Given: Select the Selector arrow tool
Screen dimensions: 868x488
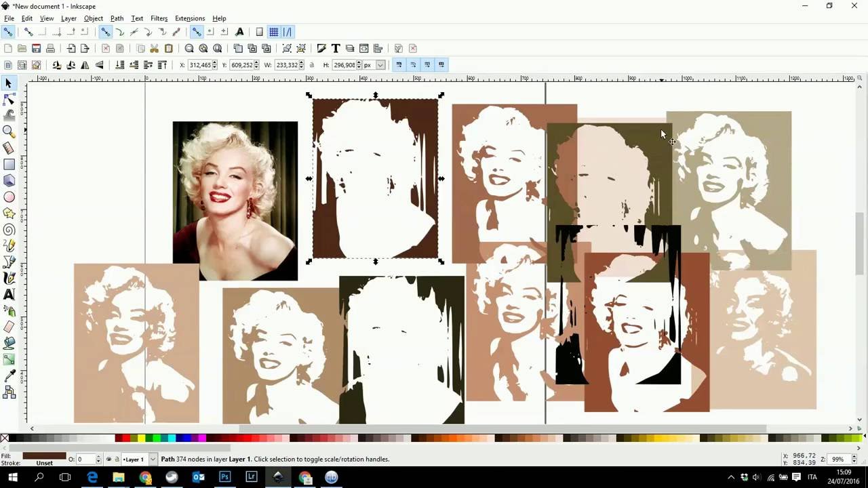Looking at the screenshot, I should (x=9, y=83).
